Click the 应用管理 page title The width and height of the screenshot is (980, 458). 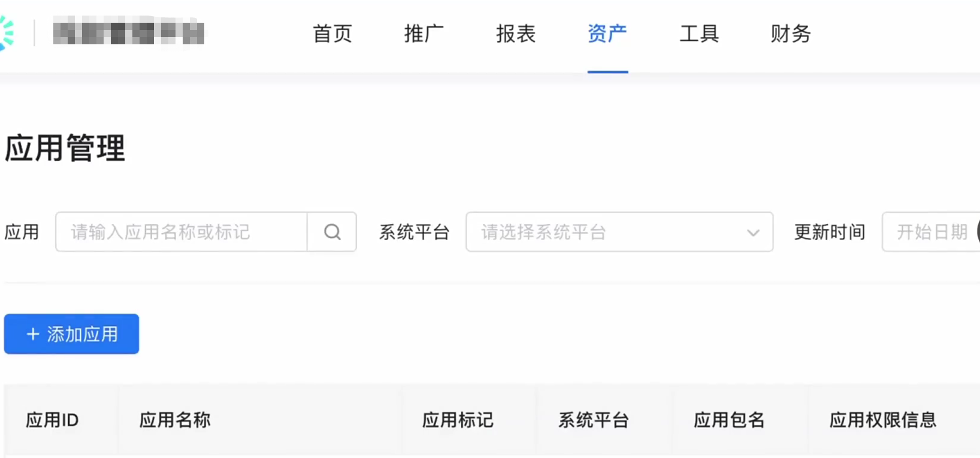point(65,148)
